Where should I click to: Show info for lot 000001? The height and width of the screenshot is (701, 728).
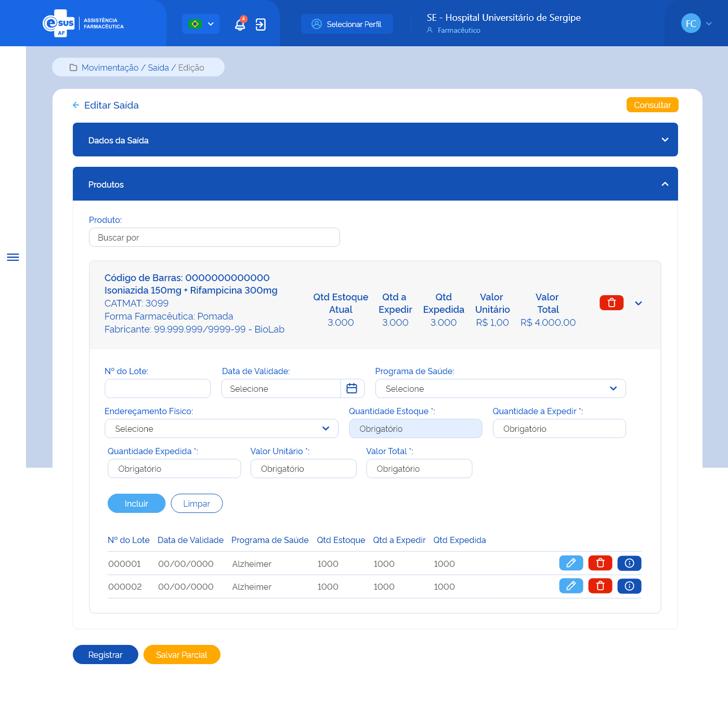tap(629, 563)
